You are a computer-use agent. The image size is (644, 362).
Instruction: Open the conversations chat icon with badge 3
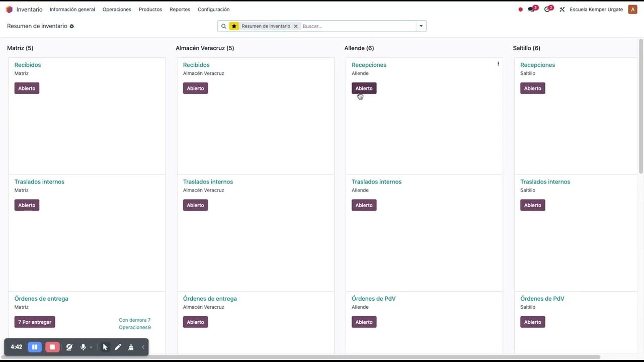pyautogui.click(x=532, y=9)
